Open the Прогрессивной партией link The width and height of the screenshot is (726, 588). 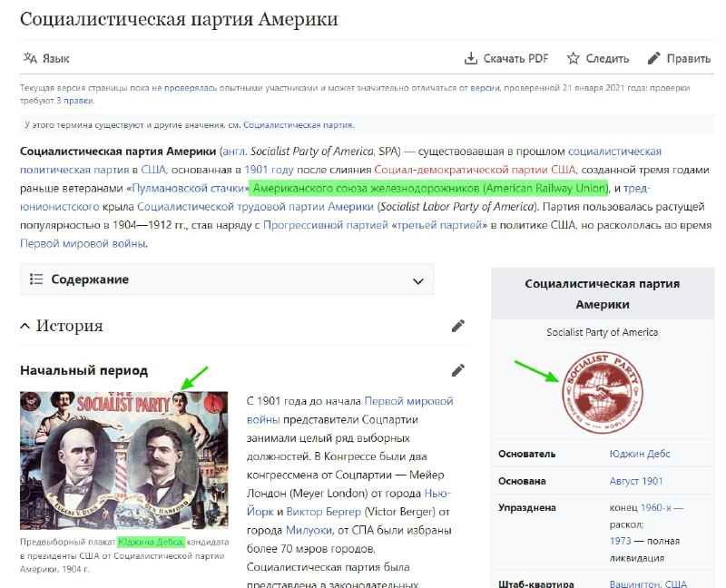click(x=326, y=225)
